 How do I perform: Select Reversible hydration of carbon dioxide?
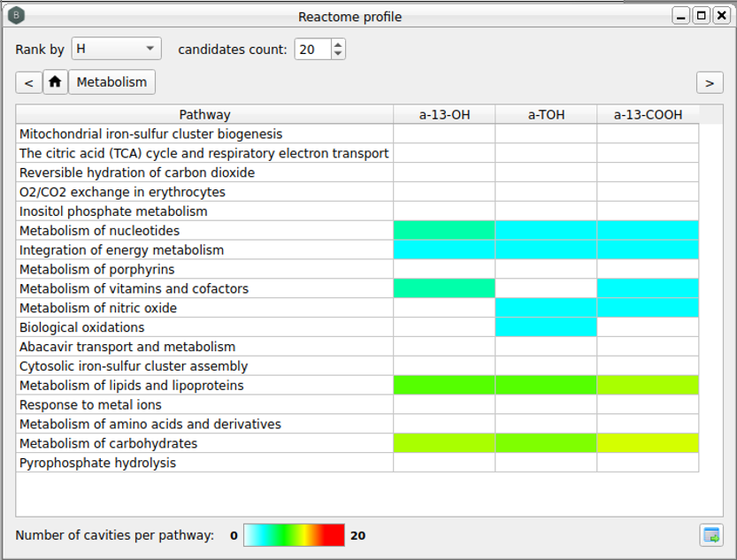pos(204,173)
